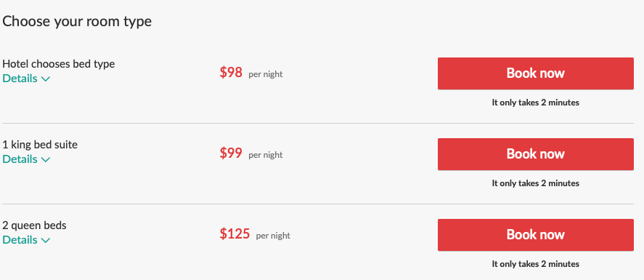Click the Choose your room type heading
Image resolution: width=644 pixels, height=280 pixels.
click(77, 21)
